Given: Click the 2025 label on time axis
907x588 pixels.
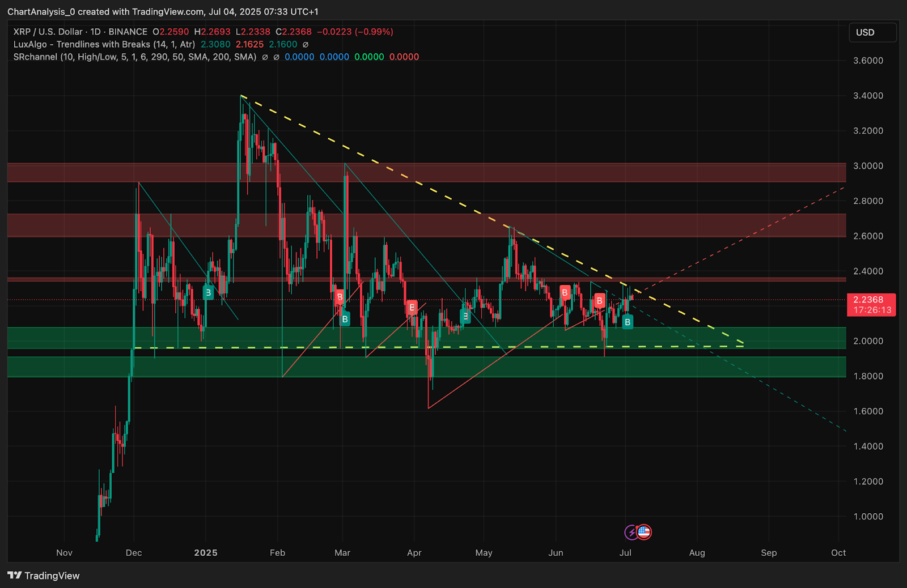Looking at the screenshot, I should click(x=205, y=553).
